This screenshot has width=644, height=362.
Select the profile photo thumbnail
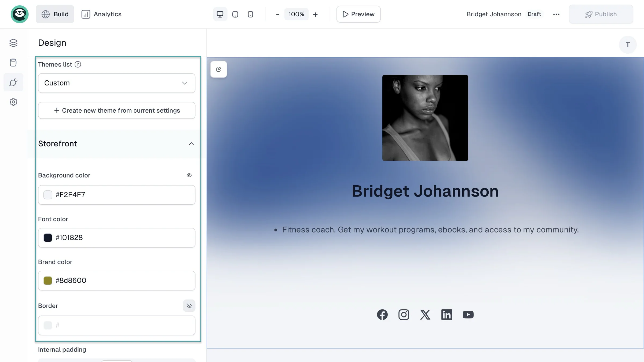point(425,118)
